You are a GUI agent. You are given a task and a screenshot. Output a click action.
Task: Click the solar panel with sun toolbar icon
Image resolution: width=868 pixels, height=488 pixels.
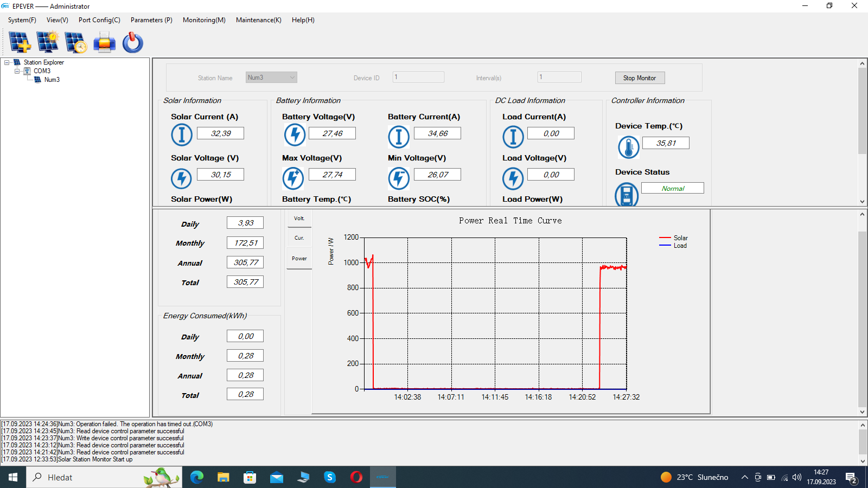(48, 42)
